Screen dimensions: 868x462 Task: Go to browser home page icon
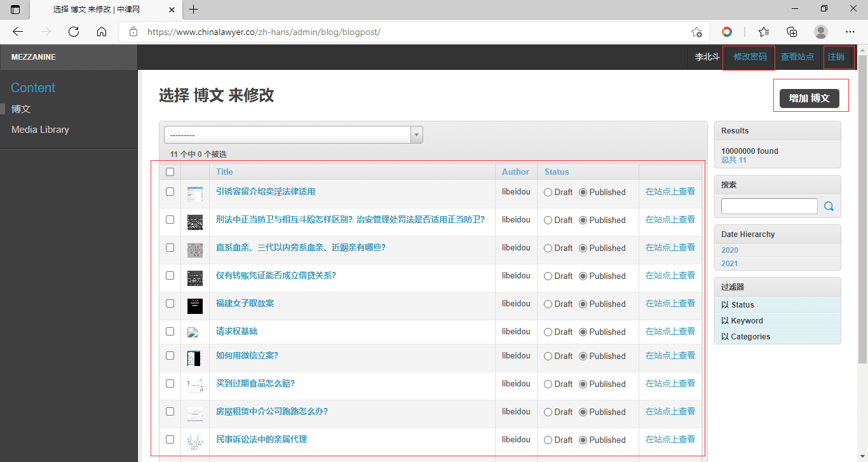pos(102,32)
